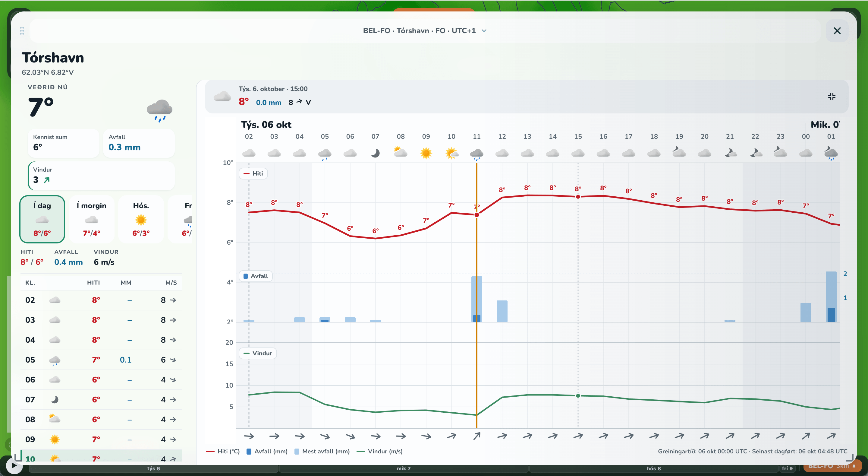Select the Hós. forecast card
The image size is (868, 476).
click(x=141, y=219)
